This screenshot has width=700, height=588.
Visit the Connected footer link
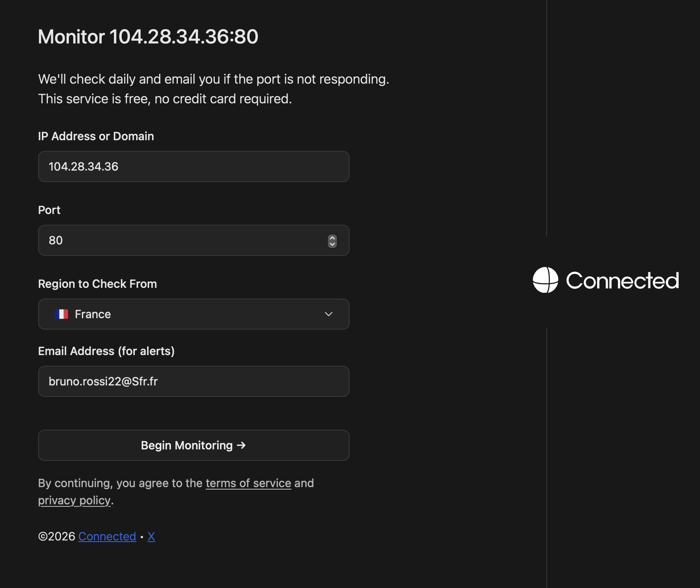(107, 536)
